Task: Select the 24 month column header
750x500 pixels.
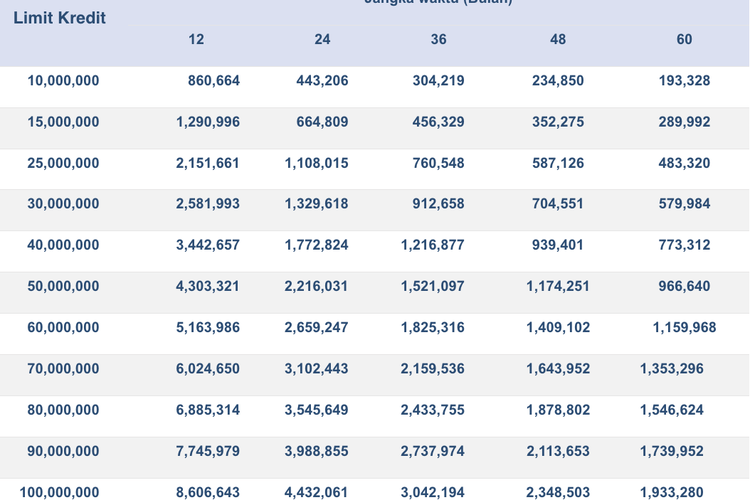Action: (x=322, y=40)
